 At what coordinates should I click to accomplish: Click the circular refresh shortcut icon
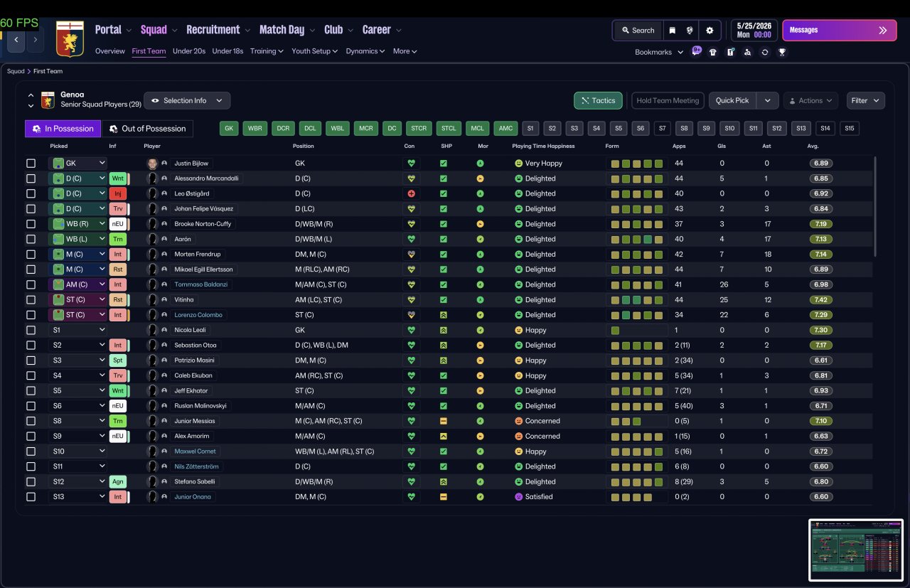coord(765,52)
